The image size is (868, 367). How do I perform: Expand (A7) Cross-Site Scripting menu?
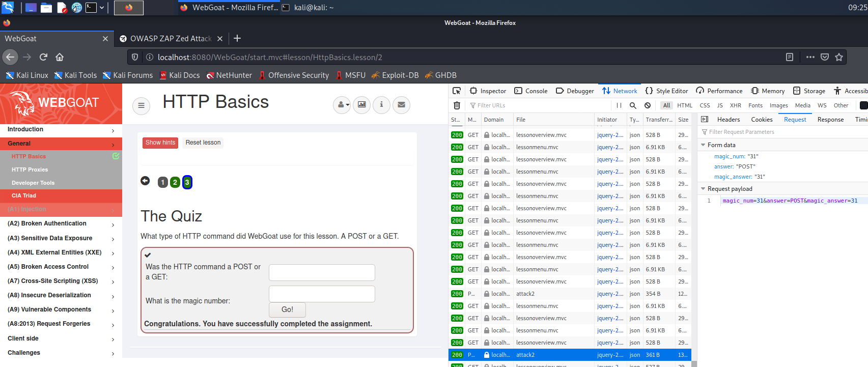coord(61,281)
